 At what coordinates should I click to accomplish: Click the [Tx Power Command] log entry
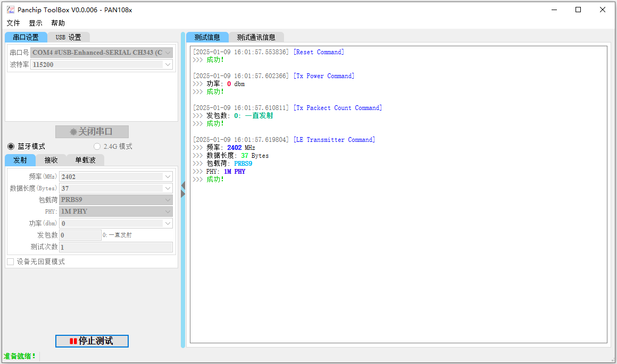click(x=323, y=76)
